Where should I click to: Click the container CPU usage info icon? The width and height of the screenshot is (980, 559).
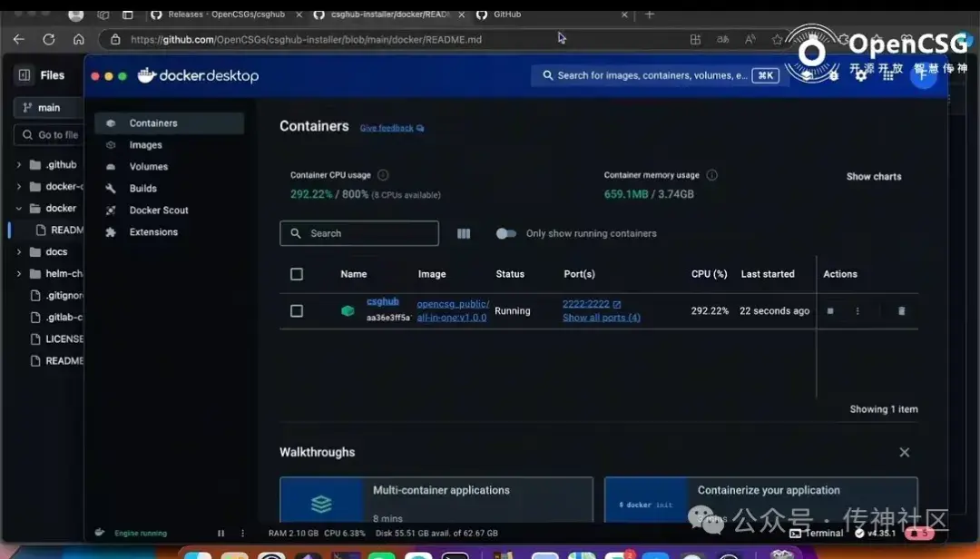point(381,174)
